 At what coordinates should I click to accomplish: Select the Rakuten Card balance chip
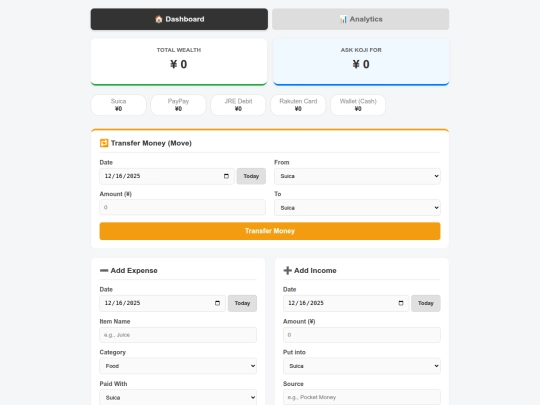pos(298,105)
